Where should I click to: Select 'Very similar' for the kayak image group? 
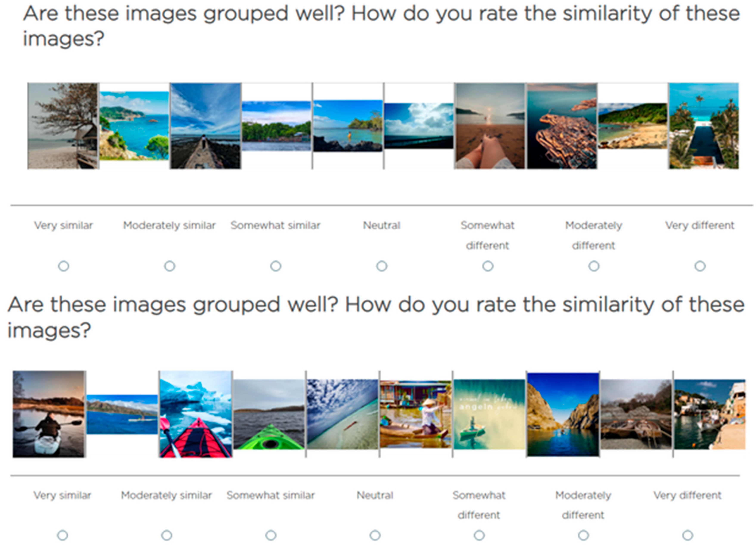[63, 535]
